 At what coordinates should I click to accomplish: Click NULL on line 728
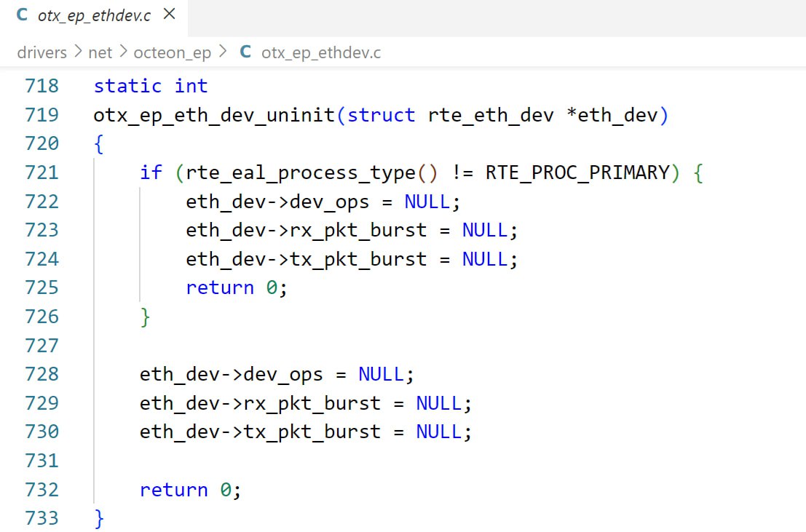tap(381, 374)
